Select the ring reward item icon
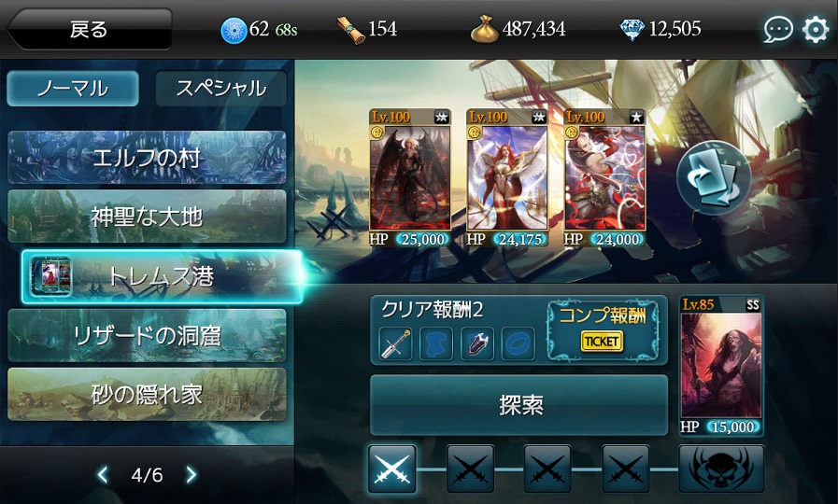 click(518, 343)
